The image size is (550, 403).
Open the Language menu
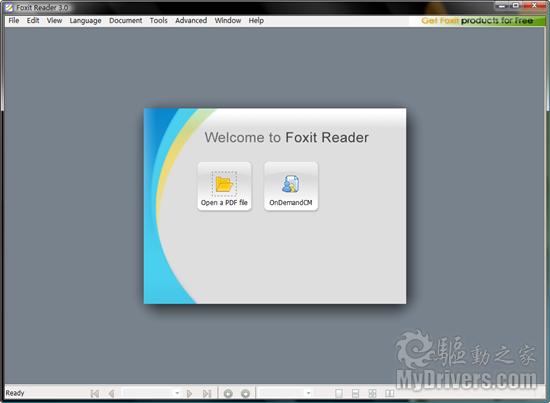tap(85, 21)
